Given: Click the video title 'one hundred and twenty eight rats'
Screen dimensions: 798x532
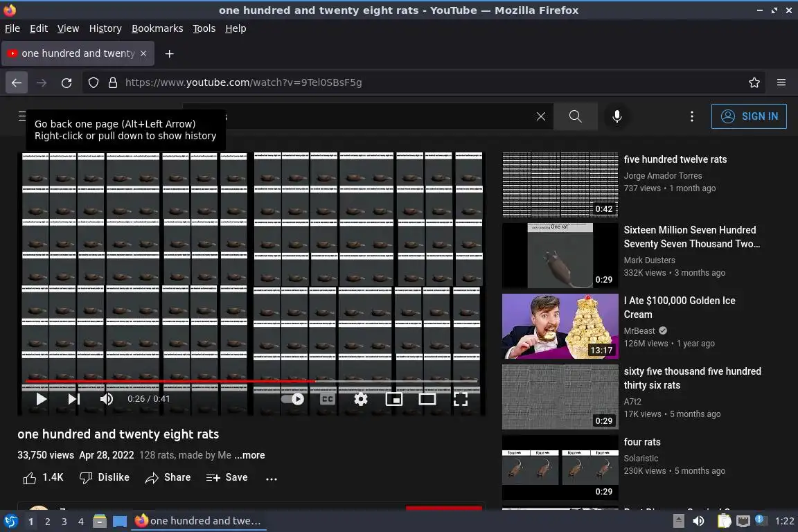Looking at the screenshot, I should [118, 434].
